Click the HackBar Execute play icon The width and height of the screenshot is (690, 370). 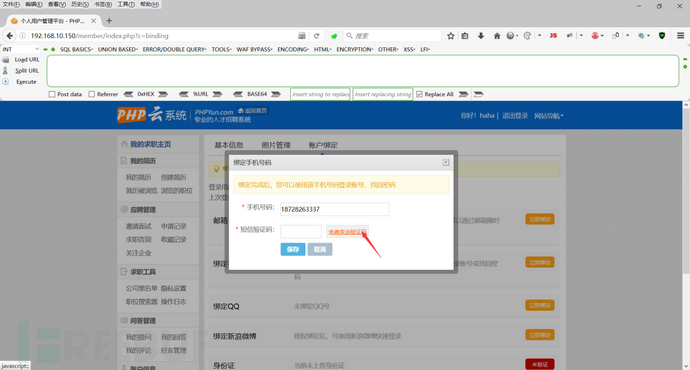pyautogui.click(x=6, y=82)
